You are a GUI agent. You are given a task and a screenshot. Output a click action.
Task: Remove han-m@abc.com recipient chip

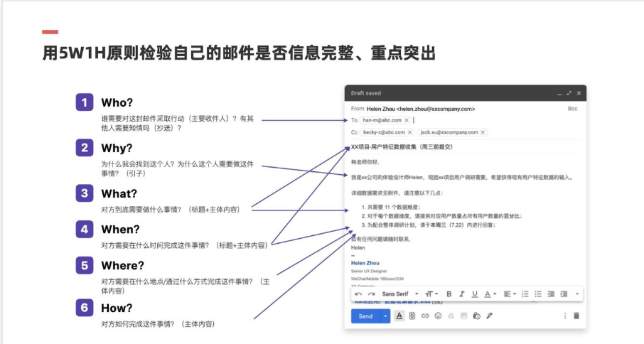coord(407,121)
